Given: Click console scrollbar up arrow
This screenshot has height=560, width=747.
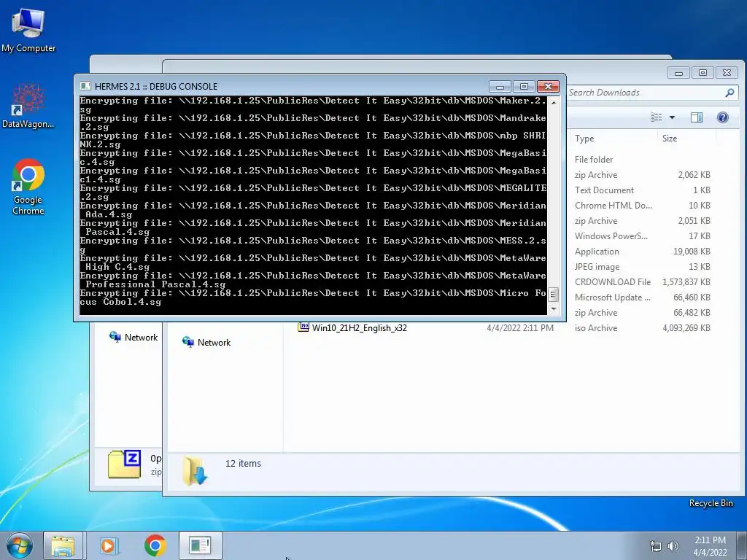Looking at the screenshot, I should [554, 102].
